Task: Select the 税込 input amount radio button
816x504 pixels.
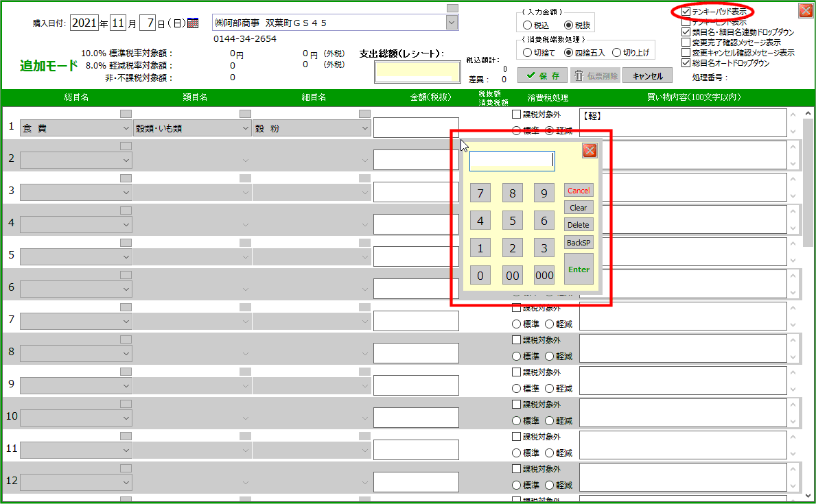Action: coord(526,25)
